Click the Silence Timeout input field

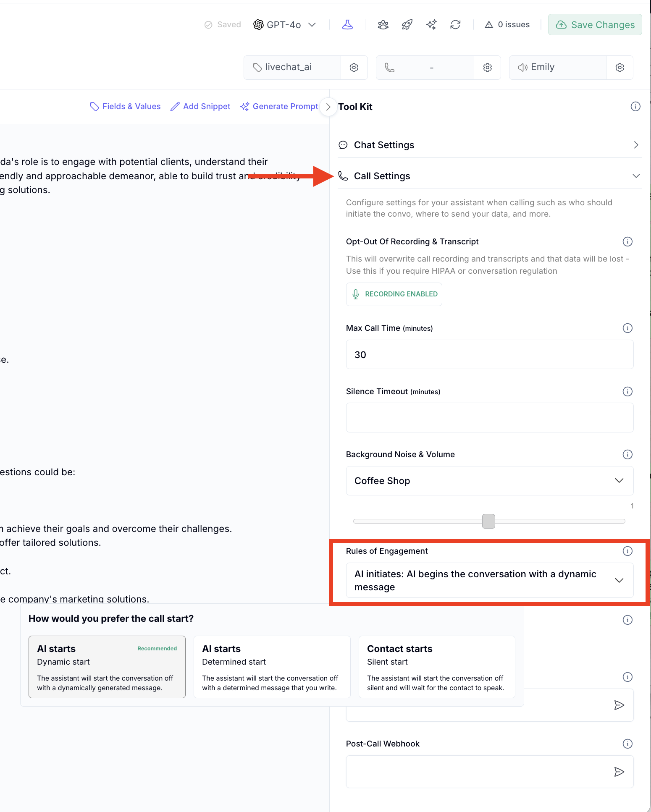point(489,418)
